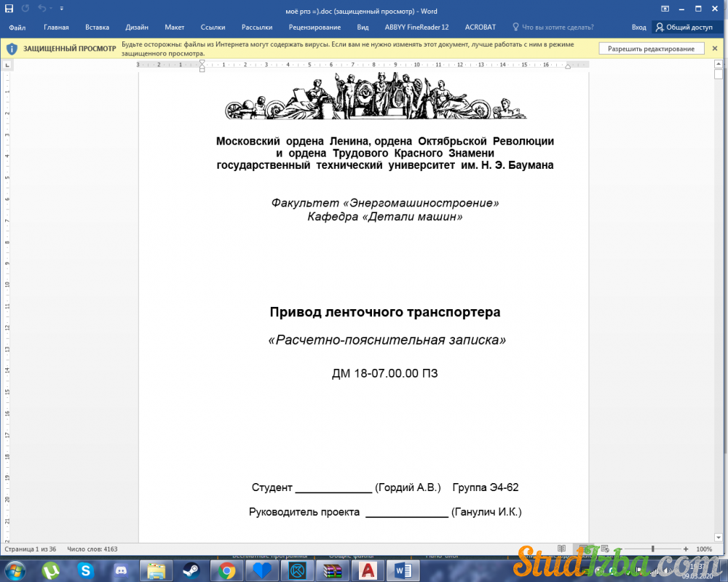
Task: Click the university emblem image at page top
Action: 376,95
